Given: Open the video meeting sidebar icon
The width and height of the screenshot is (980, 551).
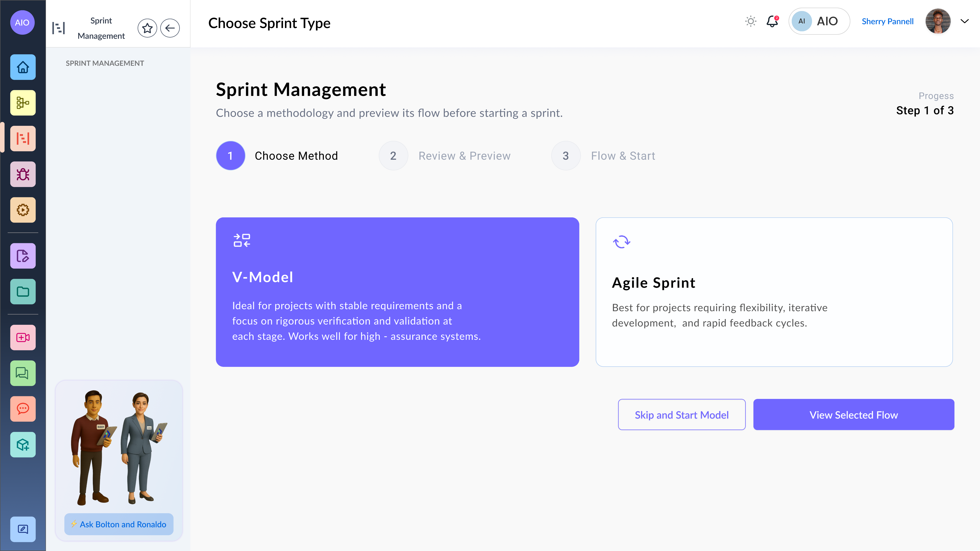Looking at the screenshot, I should [23, 337].
